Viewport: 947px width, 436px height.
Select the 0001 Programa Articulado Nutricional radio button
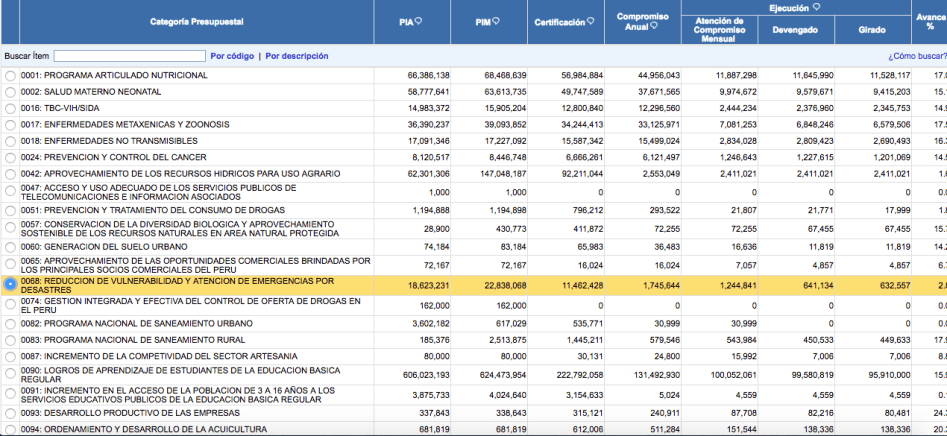point(11,76)
